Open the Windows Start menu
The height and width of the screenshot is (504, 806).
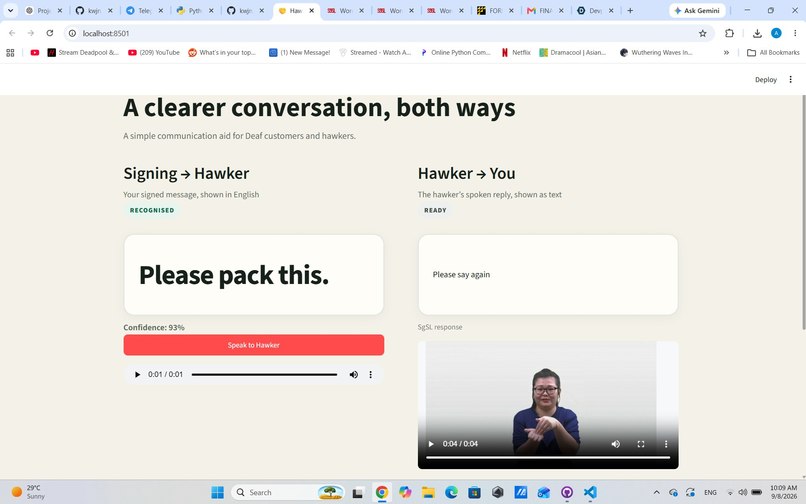(217, 492)
